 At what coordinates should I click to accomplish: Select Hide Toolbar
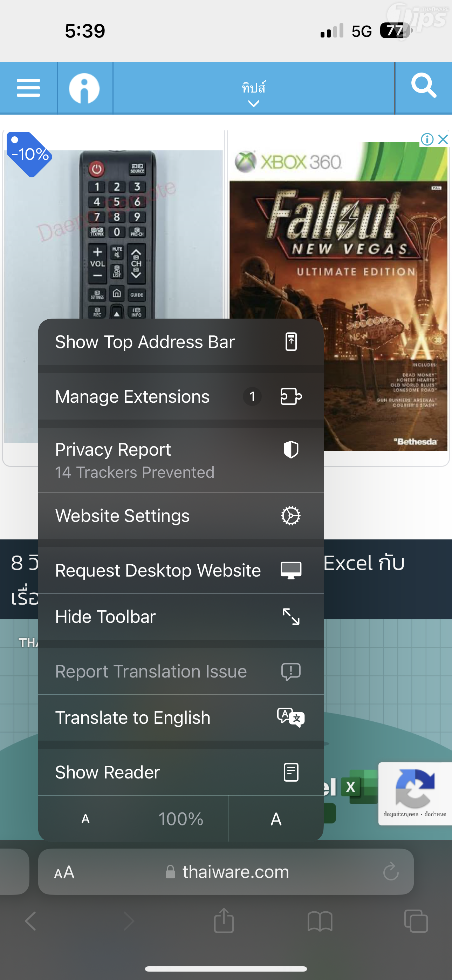point(181,617)
